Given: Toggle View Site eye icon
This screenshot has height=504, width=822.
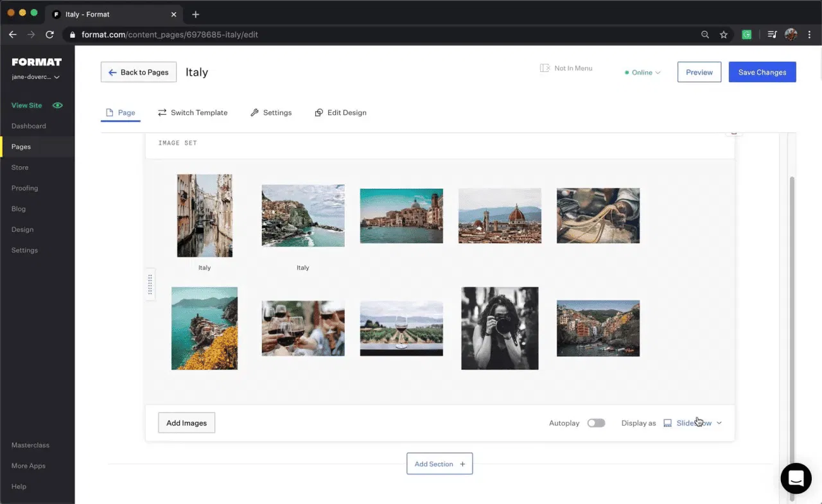Looking at the screenshot, I should click(58, 105).
